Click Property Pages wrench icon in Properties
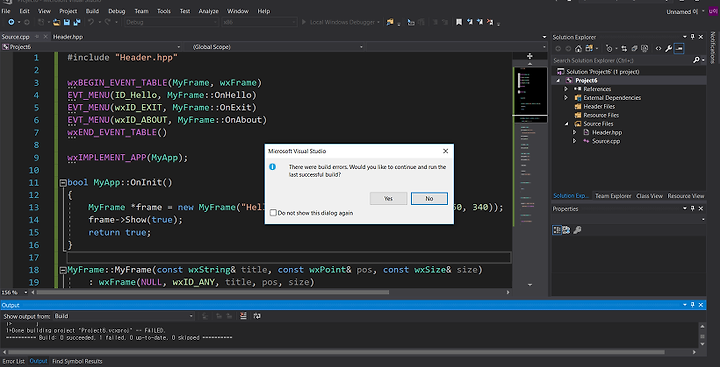 (577, 230)
